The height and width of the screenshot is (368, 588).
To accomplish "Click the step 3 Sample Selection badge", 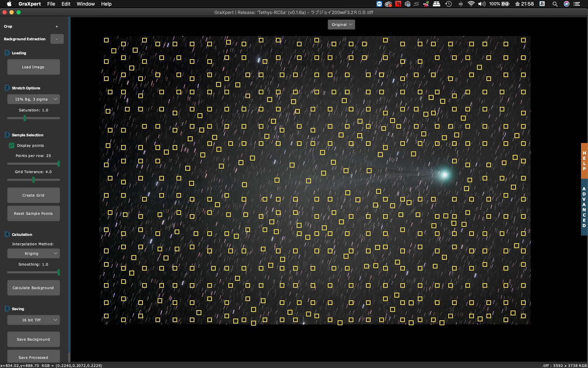I will [x=7, y=135].
